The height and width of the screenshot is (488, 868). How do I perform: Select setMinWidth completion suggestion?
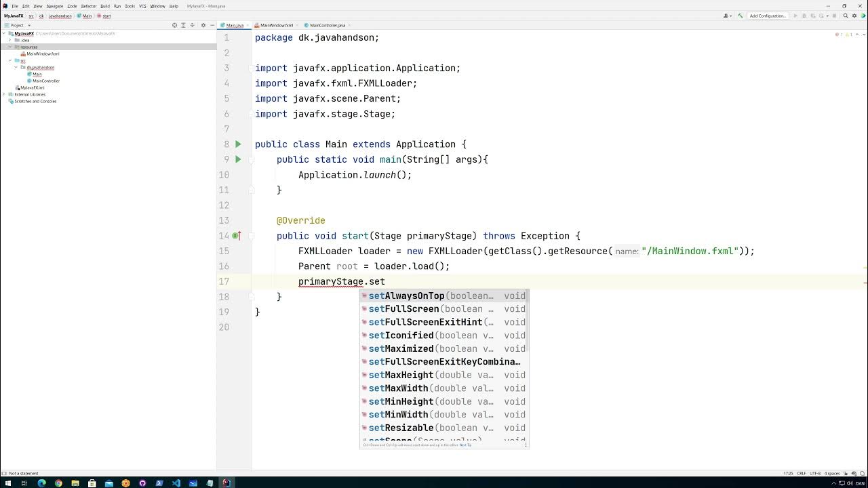(444, 415)
